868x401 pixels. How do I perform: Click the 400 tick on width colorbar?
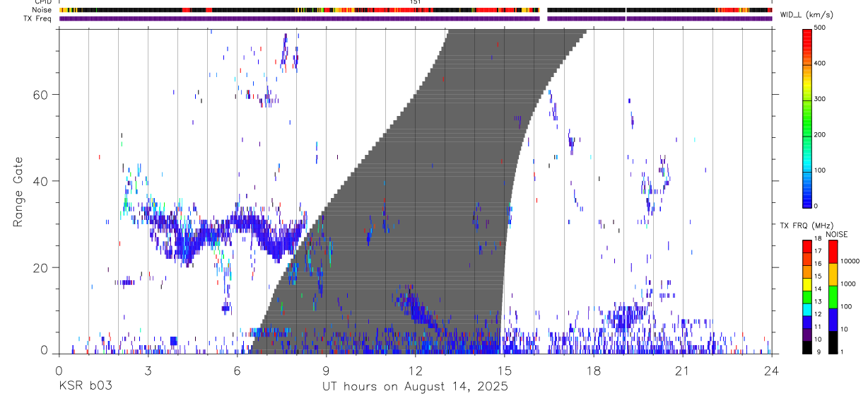point(821,63)
